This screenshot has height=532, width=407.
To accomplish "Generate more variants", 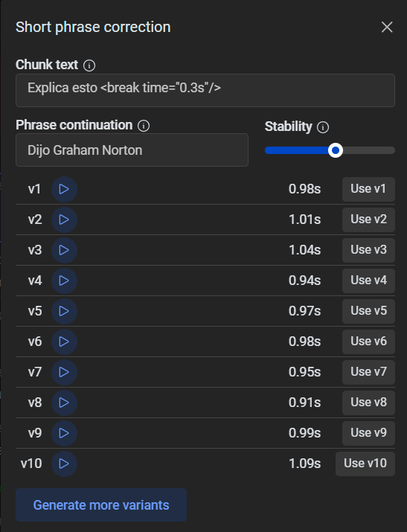I will [x=101, y=505].
